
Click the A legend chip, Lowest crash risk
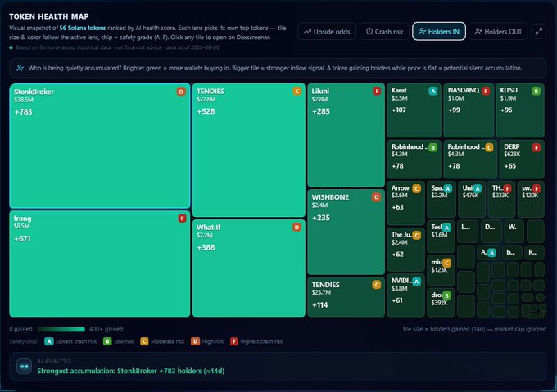pyautogui.click(x=49, y=341)
